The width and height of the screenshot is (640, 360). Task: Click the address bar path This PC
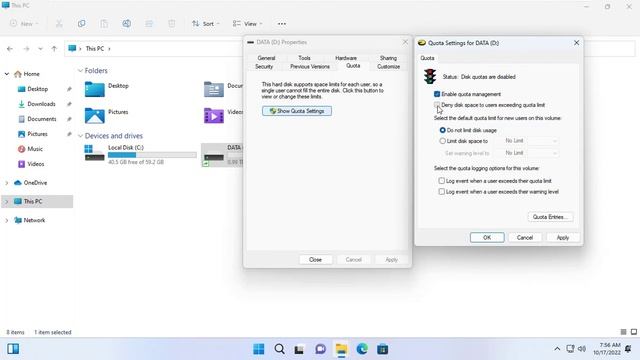[x=95, y=49]
